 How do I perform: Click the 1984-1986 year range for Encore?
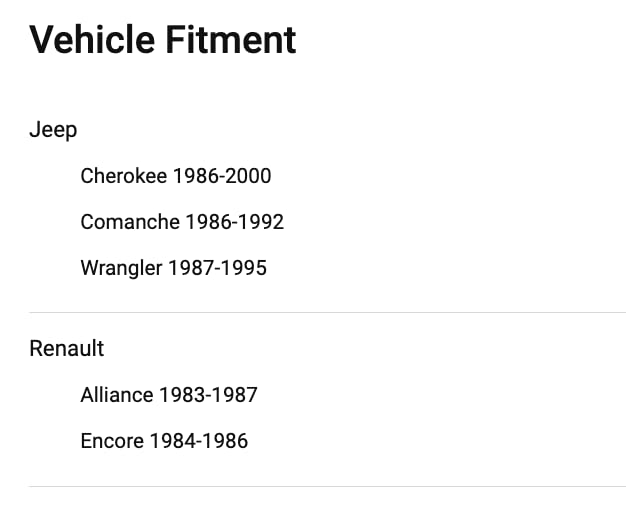(x=199, y=441)
